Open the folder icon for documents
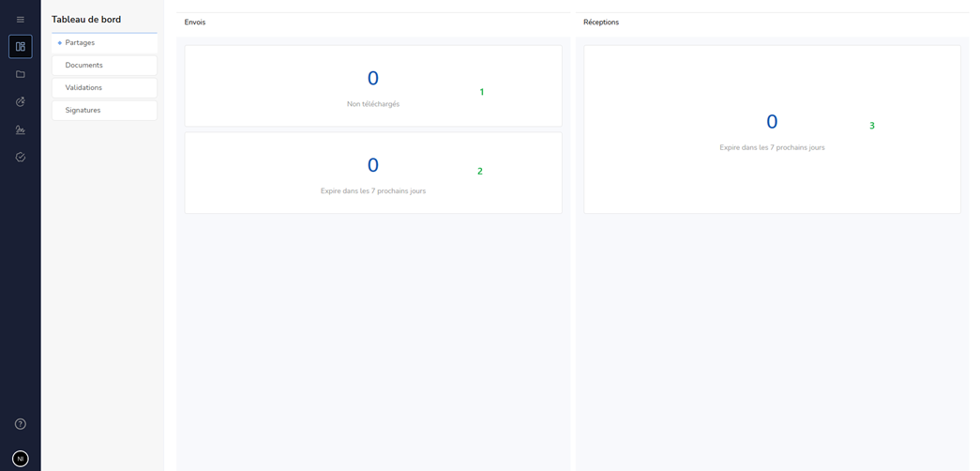The height and width of the screenshot is (471, 980). coord(21,74)
